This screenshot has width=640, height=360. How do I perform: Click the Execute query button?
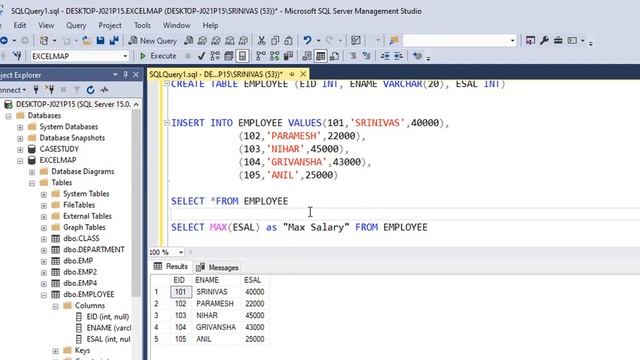(158, 56)
